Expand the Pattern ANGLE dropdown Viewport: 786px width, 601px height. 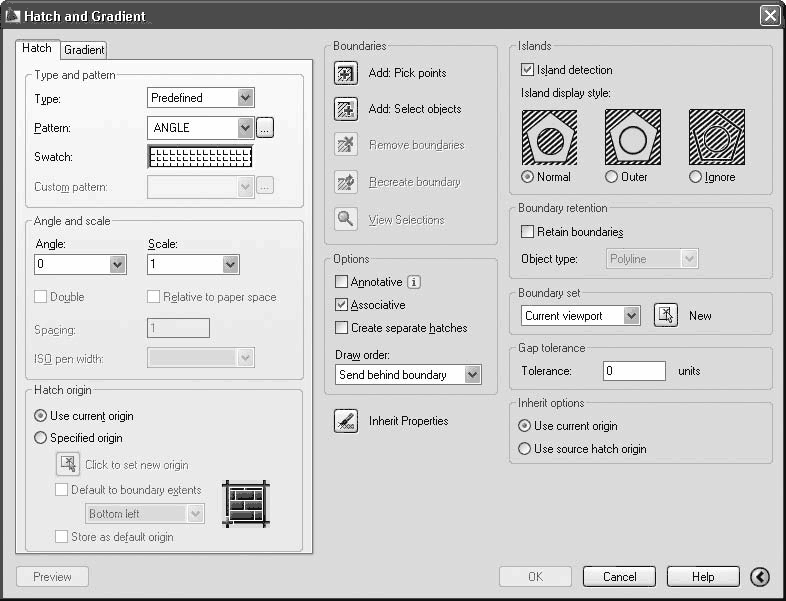tap(245, 128)
